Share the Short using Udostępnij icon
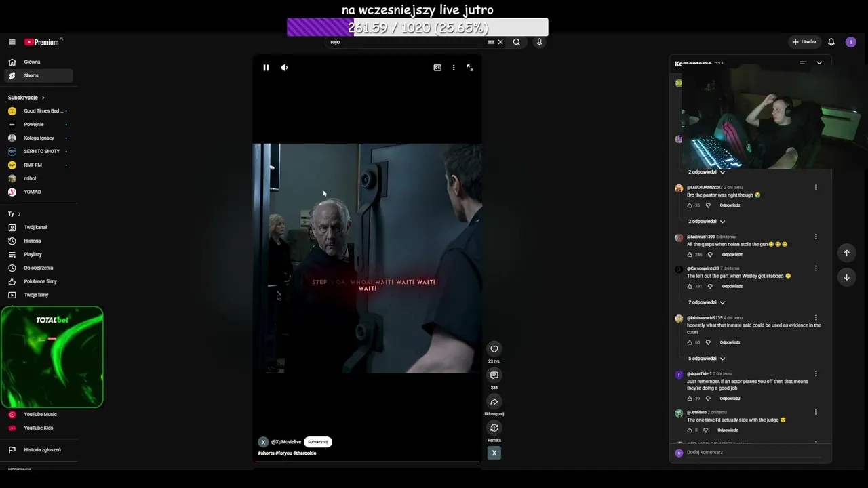This screenshot has height=488, width=868. (494, 402)
